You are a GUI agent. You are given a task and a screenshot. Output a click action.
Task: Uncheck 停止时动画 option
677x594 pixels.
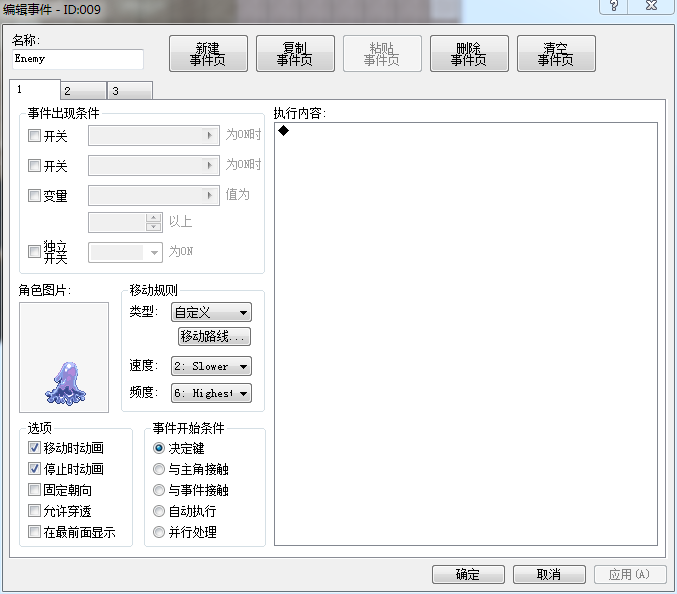[x=34, y=468]
